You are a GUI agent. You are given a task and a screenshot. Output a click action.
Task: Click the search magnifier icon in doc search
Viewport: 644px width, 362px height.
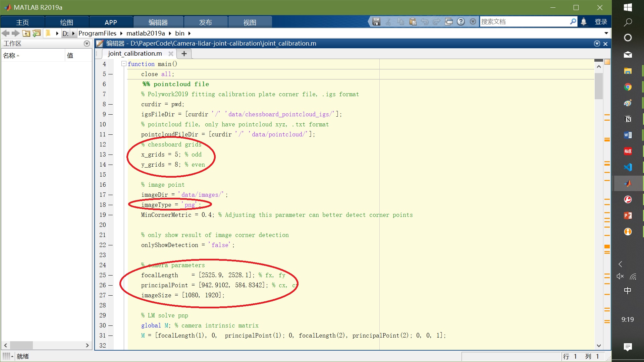[x=573, y=22]
